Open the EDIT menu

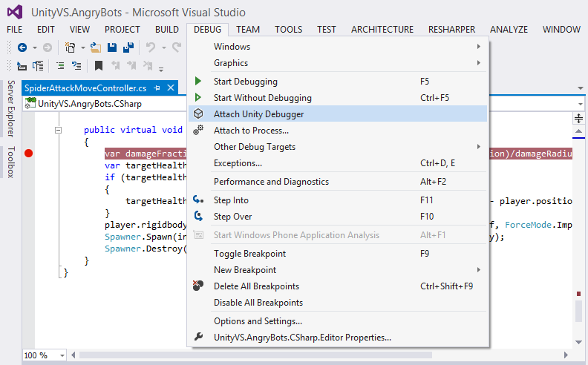coord(46,29)
